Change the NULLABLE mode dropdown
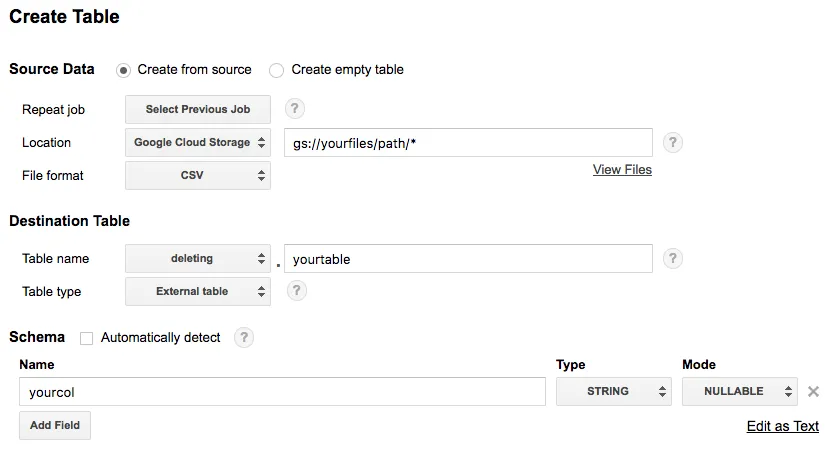Screen dimensions: 837x460 (739, 391)
